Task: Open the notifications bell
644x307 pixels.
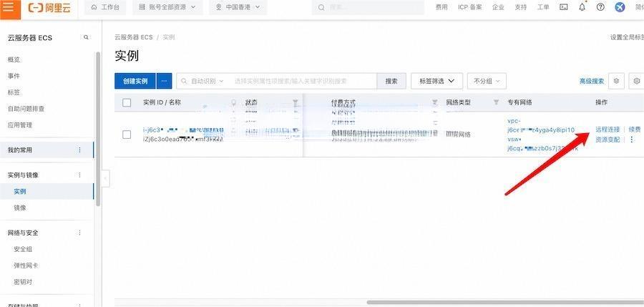Action: (582, 7)
